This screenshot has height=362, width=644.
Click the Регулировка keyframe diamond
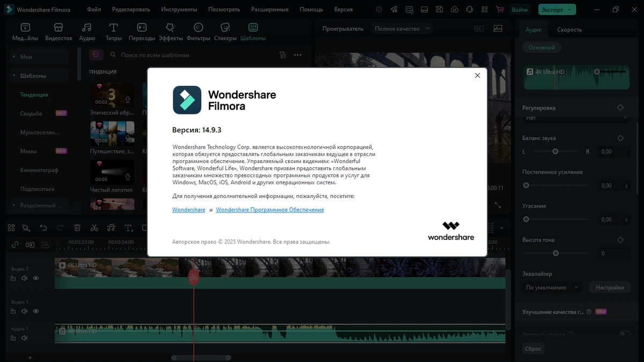pos(620,108)
